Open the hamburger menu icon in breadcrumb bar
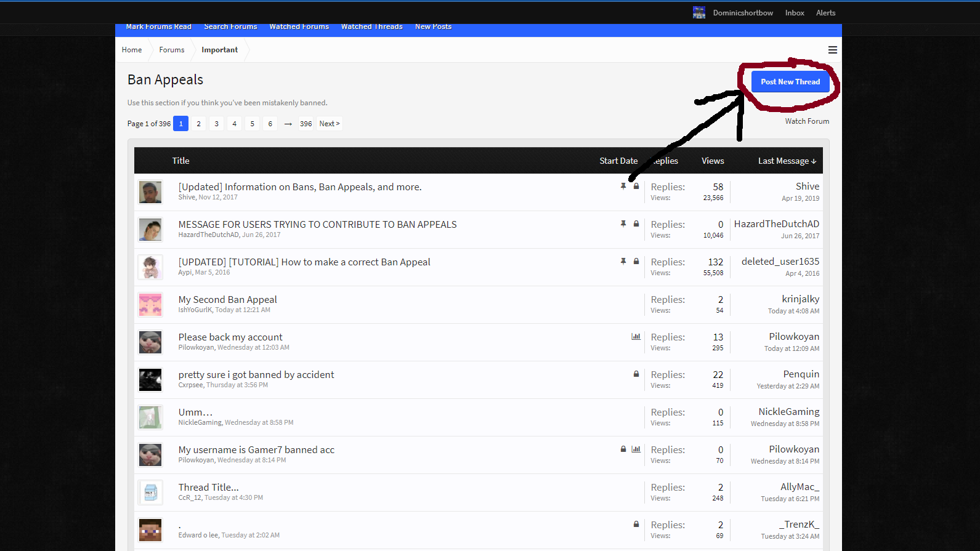 832,50
